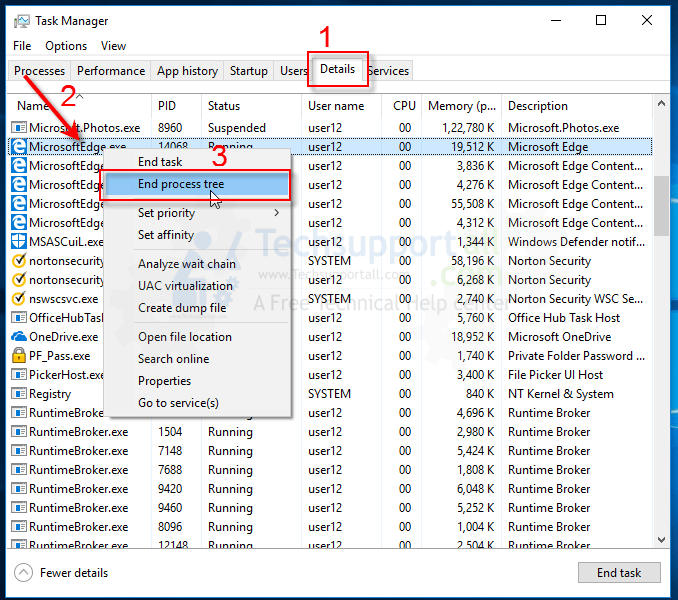Screen dimensions: 678x600
Task: Switch to the App history tab
Action: tap(187, 70)
